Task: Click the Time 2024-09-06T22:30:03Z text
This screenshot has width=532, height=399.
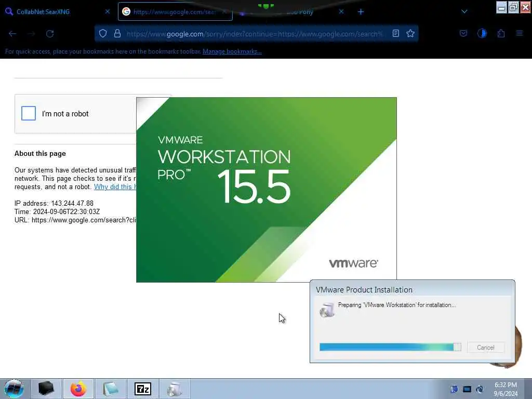Action: tap(57, 212)
